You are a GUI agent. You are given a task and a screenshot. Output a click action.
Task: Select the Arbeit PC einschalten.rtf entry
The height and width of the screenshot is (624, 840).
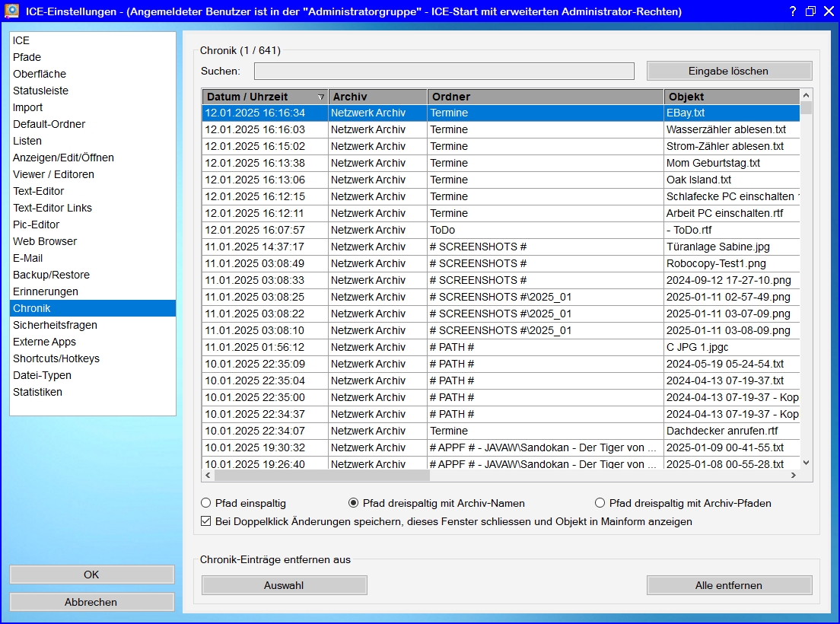pyautogui.click(x=732, y=213)
